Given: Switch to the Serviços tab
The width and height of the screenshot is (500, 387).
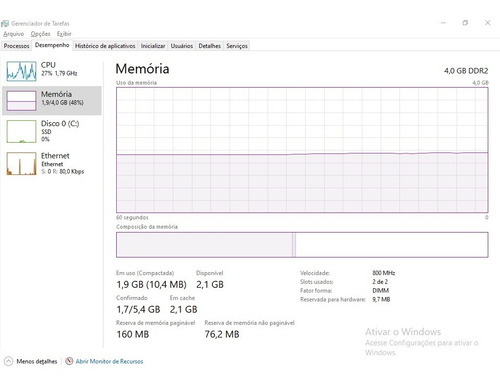Looking at the screenshot, I should (237, 46).
